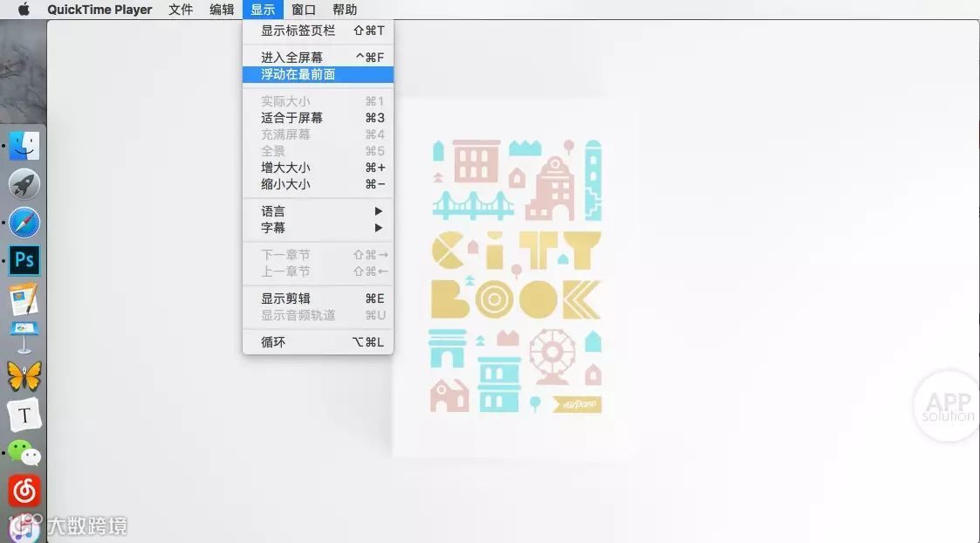Viewport: 980px width, 543px height.
Task: Select 进入全屏幕 menu item
Action: coord(319,58)
